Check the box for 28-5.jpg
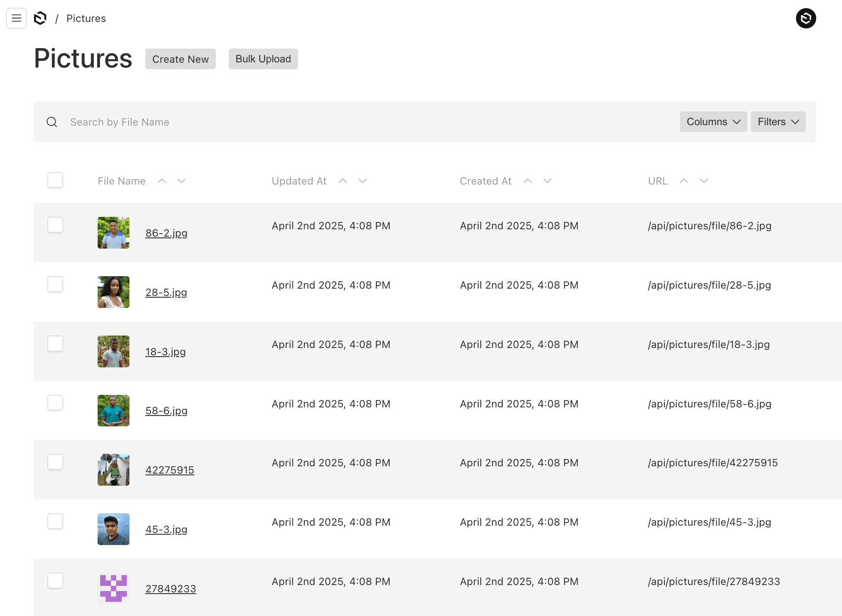 point(55,284)
